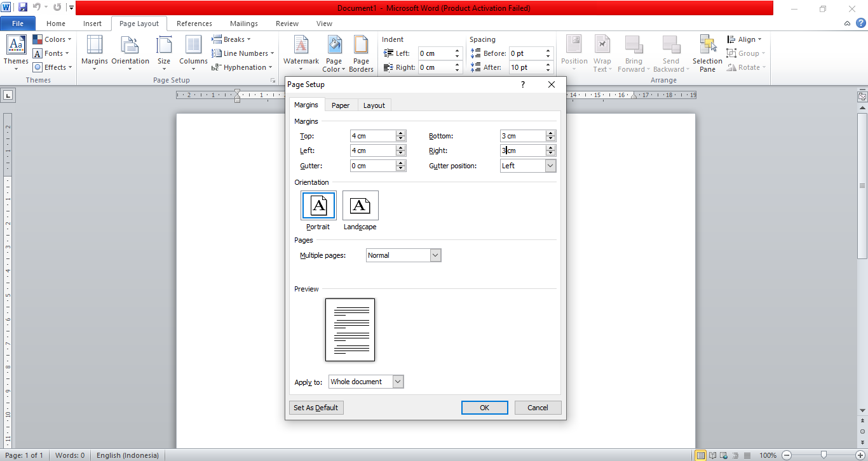Click the Selection Pane icon
This screenshot has width=868, height=461.
pyautogui.click(x=707, y=53)
